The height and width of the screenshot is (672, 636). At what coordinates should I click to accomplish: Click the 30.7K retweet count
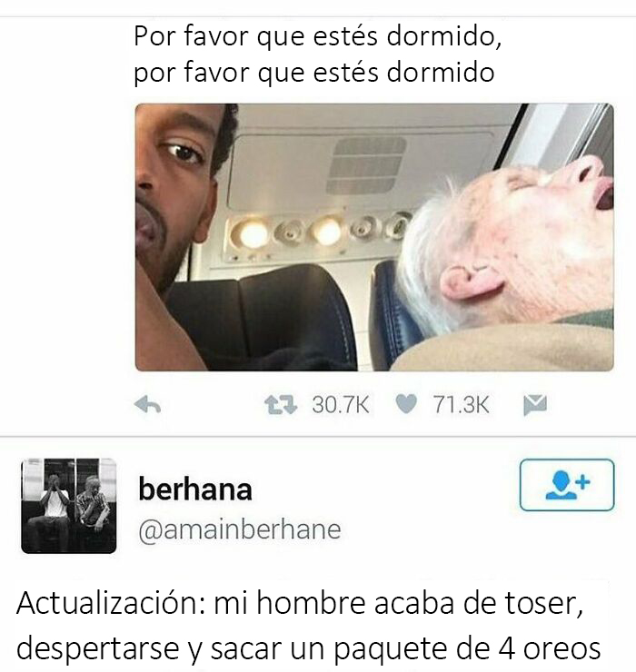click(341, 405)
